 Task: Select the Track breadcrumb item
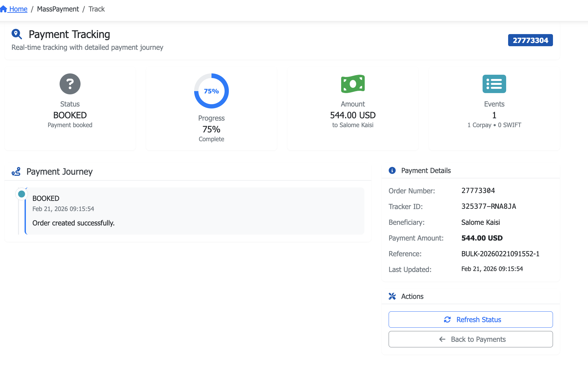point(97,9)
